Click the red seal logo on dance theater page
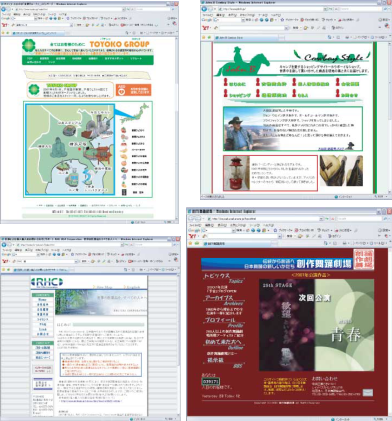Image resolution: width=392 pixels, height=421 pixels. [x=364, y=259]
